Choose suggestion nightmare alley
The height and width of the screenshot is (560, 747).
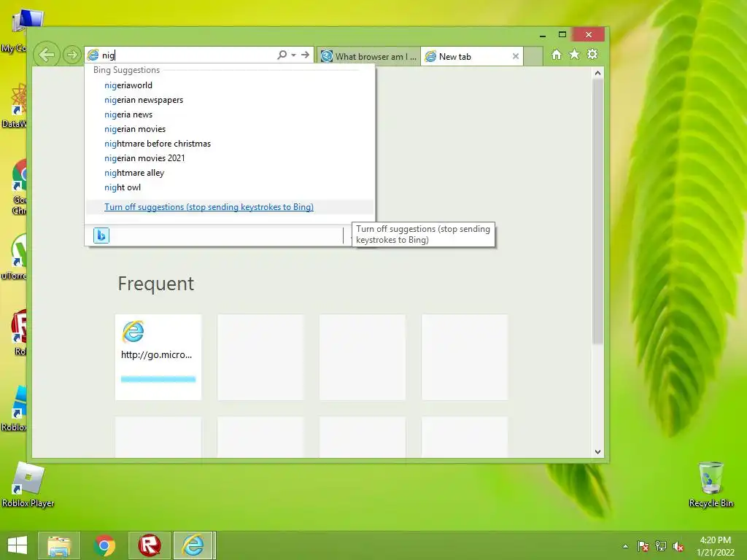(x=230, y=173)
